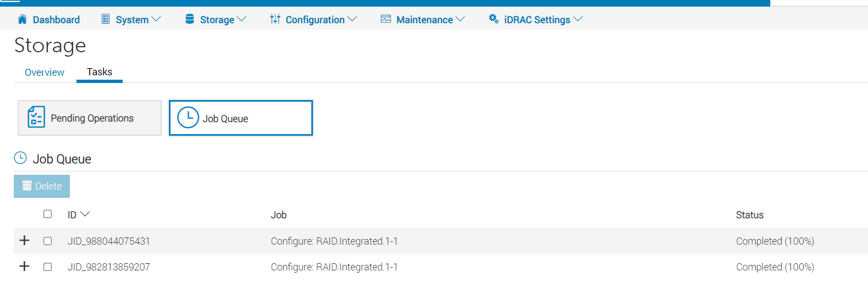Expand the JID_982813859207 job row
Viewport: 868px width, 299px height.
[x=24, y=266]
